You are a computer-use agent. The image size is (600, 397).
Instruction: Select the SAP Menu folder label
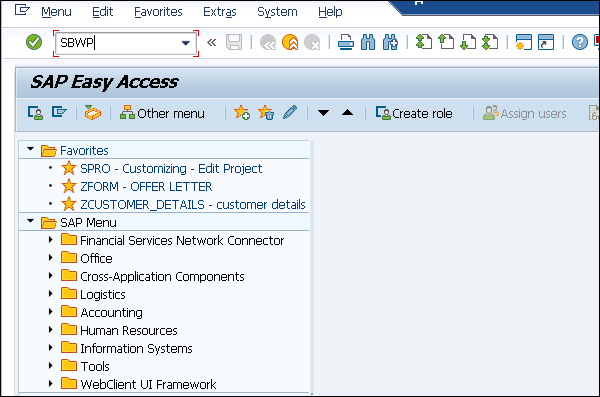88,222
